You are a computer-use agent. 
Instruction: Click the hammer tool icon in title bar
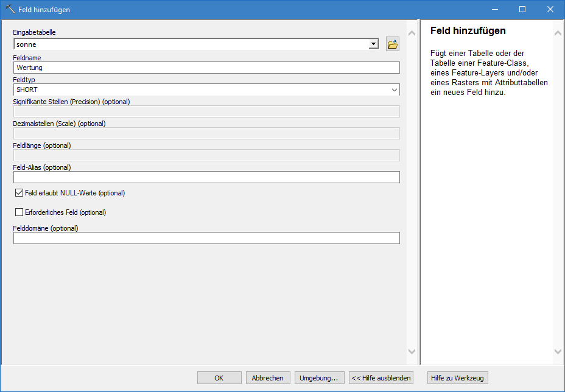[x=10, y=9]
